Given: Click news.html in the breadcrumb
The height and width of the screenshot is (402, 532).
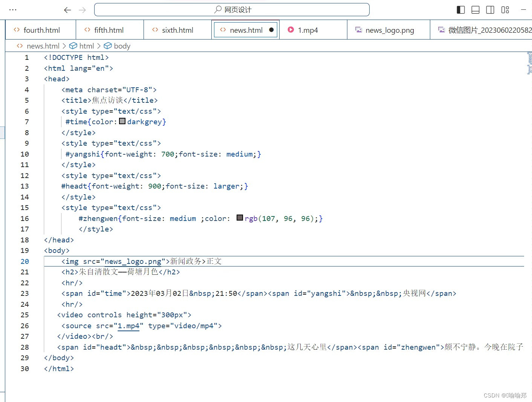Looking at the screenshot, I should pos(43,46).
